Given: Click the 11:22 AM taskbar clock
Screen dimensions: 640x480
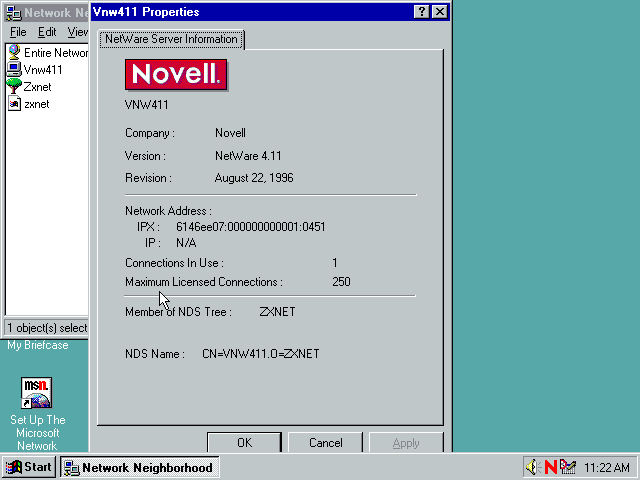Looking at the screenshot, I should (x=607, y=467).
